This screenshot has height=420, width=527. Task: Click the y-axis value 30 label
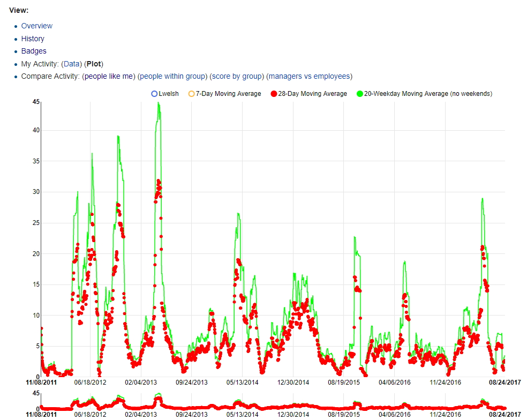click(36, 192)
